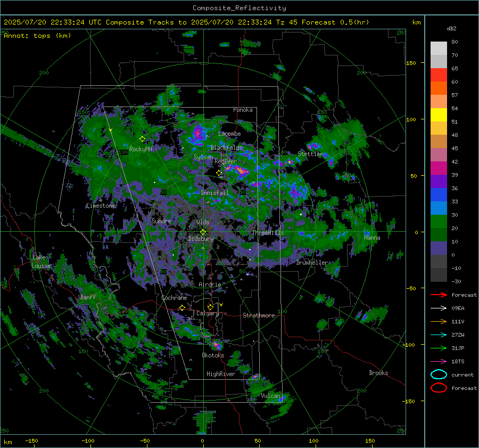479x448 pixels.
Task: Click the Hanna town label
Action: (372, 238)
